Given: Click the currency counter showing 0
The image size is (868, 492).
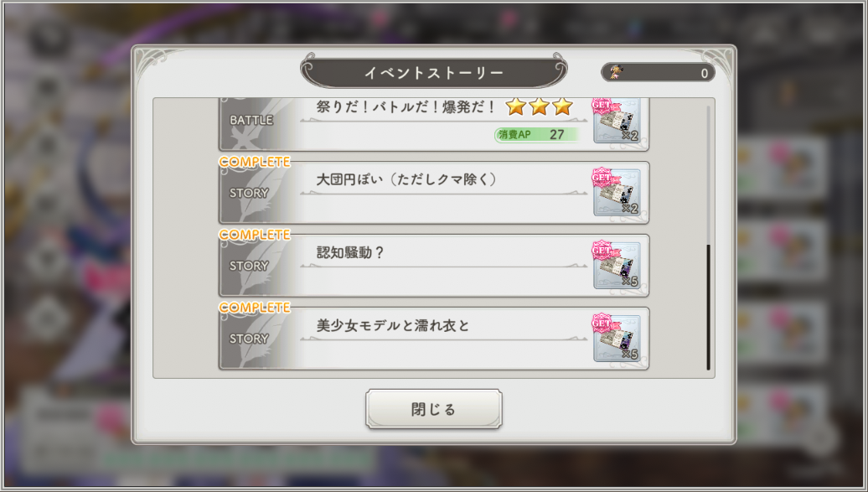Looking at the screenshot, I should point(658,73).
